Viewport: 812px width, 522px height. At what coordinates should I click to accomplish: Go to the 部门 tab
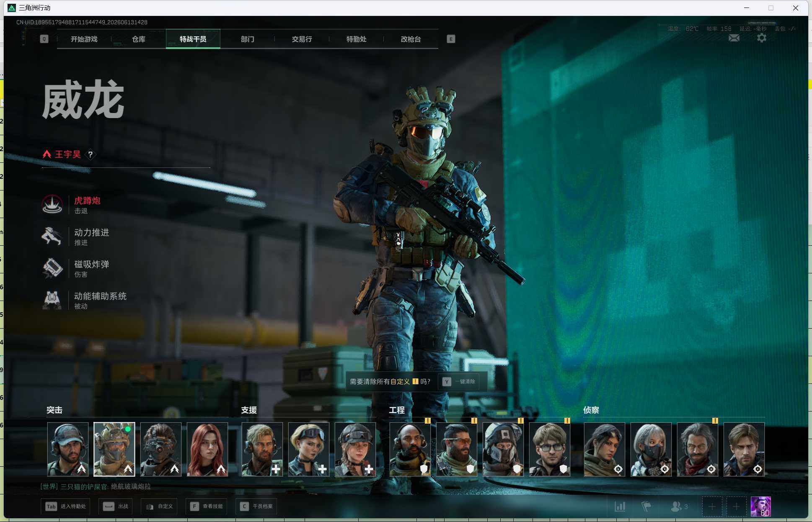[248, 39]
